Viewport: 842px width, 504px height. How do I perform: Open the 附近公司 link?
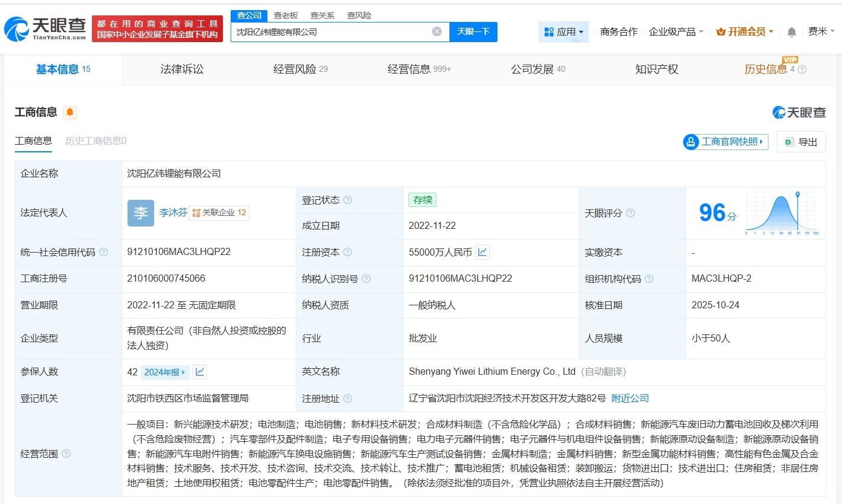630,398
